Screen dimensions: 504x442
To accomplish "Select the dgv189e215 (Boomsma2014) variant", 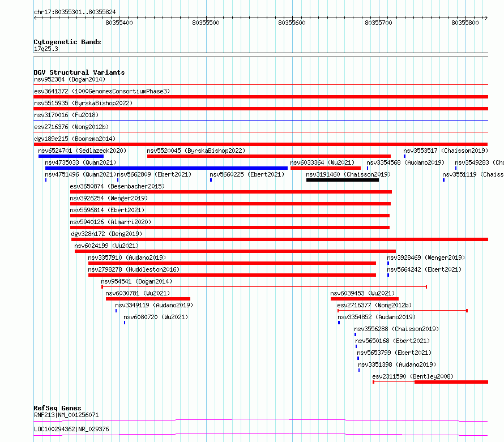I will pos(75,139).
